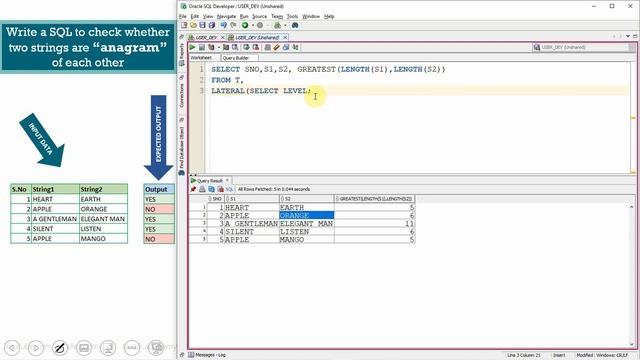Open the Run menu

coord(244,16)
